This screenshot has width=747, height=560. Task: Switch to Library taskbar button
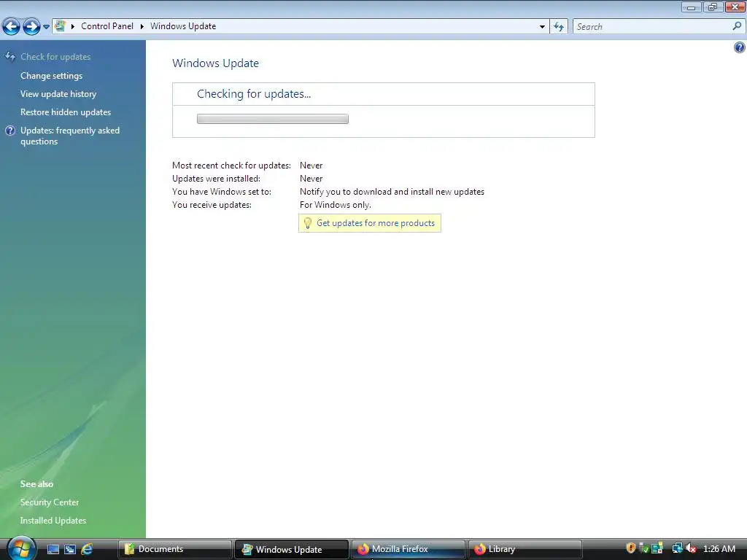pyautogui.click(x=525, y=549)
